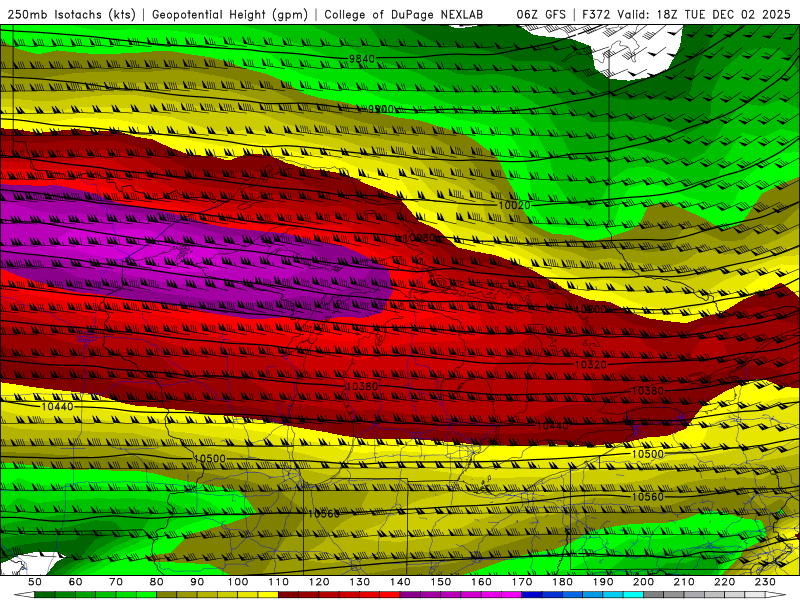Click the 120 value on the color scale

coord(319,582)
